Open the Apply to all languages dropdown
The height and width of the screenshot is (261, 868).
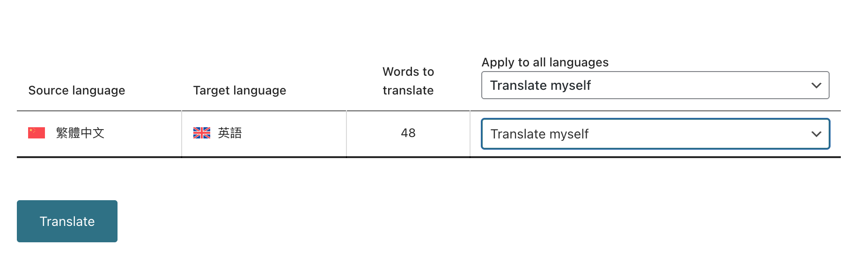pyautogui.click(x=655, y=85)
